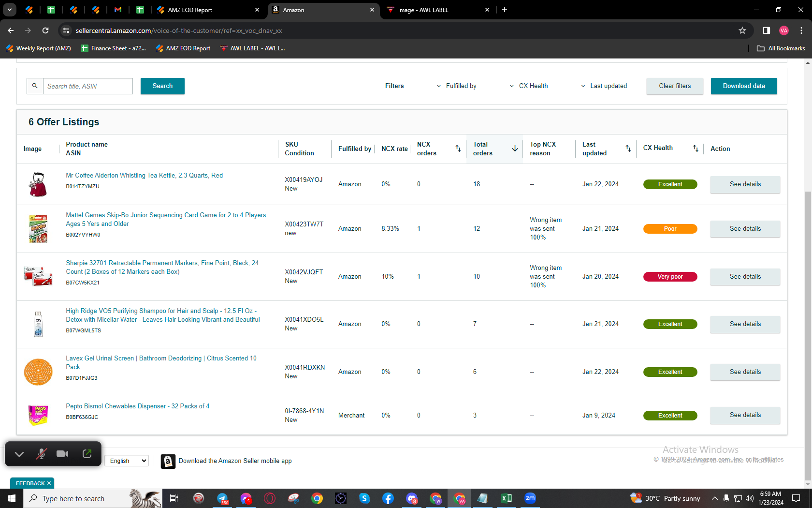Click the Poor CX Health badge

click(670, 229)
